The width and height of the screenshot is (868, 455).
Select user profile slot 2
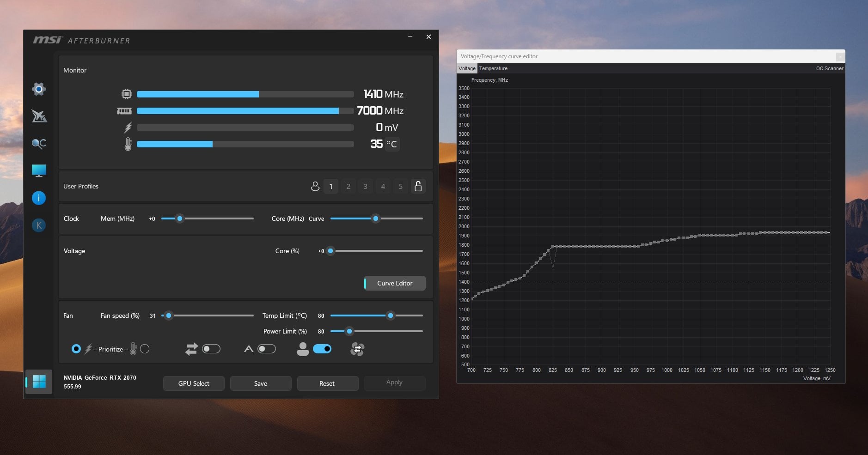point(348,186)
